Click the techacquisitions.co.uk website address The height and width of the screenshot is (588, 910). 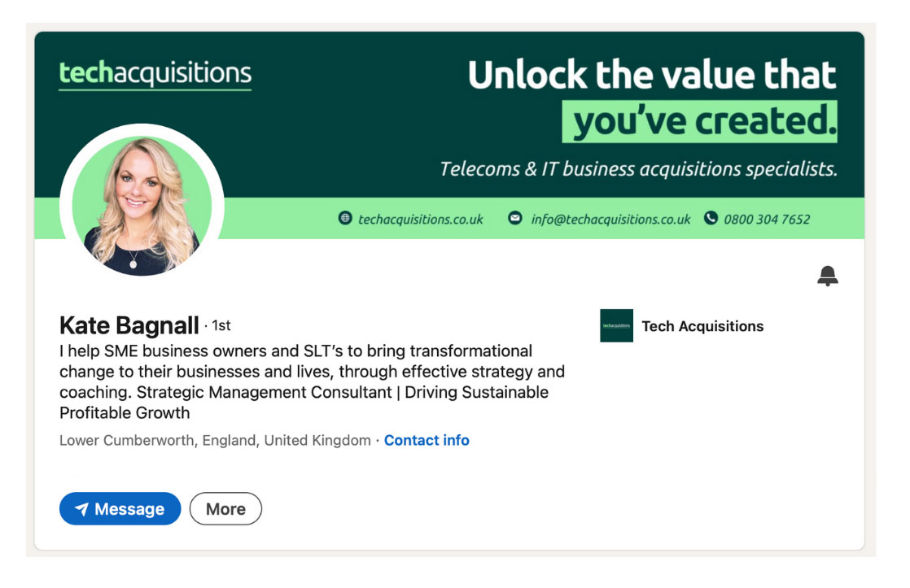421,219
